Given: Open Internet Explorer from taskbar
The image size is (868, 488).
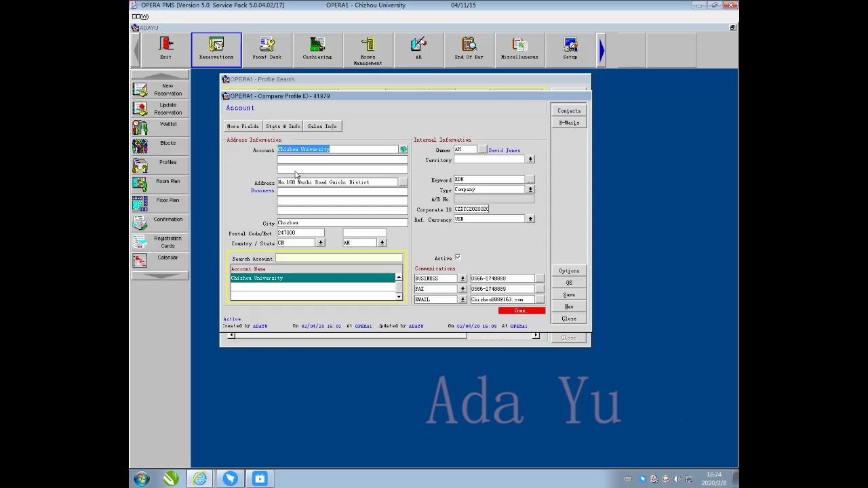Looking at the screenshot, I should pos(200,479).
